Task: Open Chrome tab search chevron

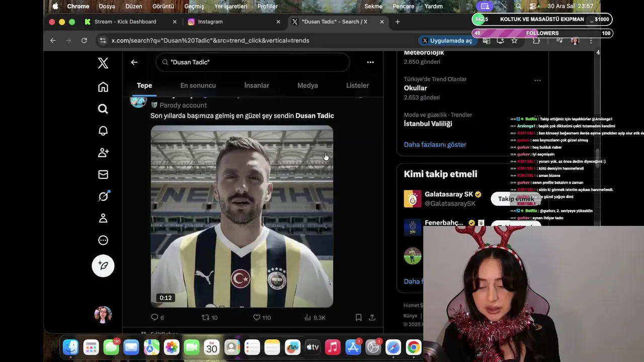Action: point(592,22)
